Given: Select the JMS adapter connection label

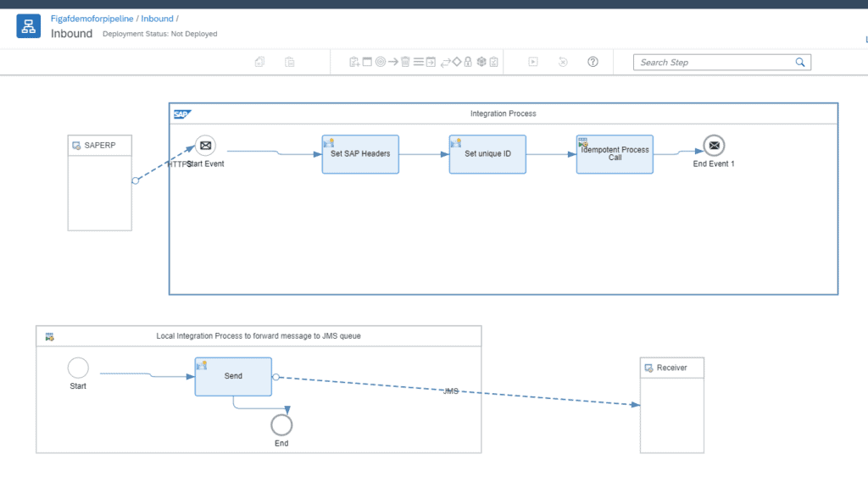Looking at the screenshot, I should [x=451, y=391].
